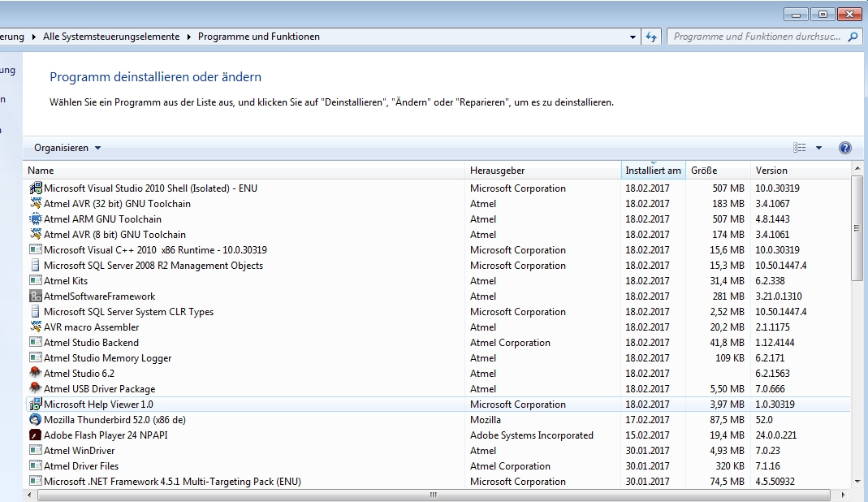
Task: Click the Atmel Driver Files icon
Action: [x=36, y=466]
